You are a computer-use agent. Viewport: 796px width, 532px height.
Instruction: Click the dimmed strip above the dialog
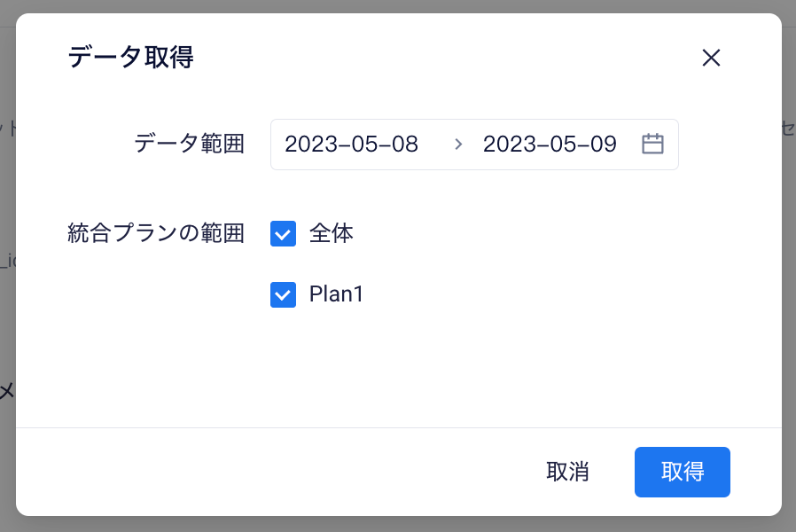point(399,5)
